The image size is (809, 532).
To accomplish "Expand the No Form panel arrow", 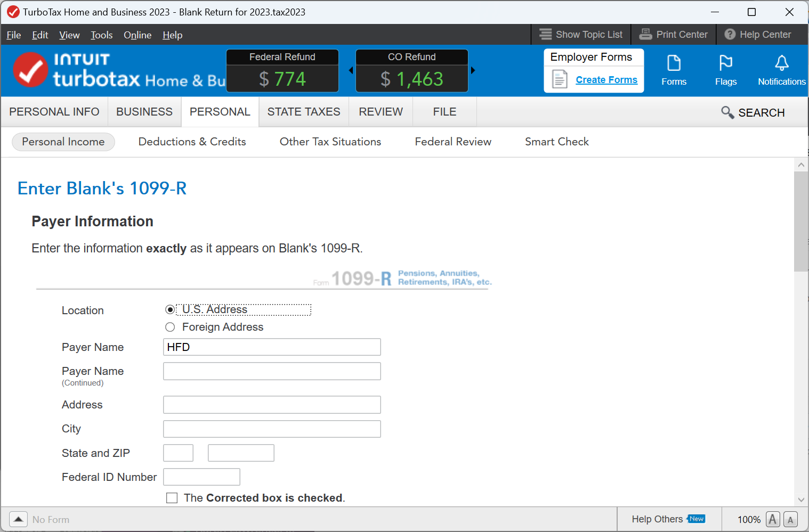I will coord(18,519).
